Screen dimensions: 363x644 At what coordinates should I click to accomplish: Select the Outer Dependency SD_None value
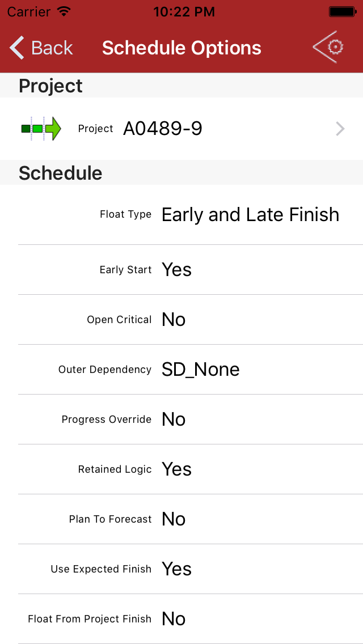pos(200,370)
